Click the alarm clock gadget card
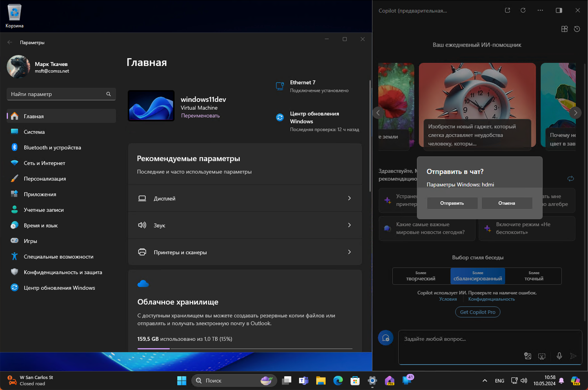Image resolution: width=588 pixels, height=390 pixels. pos(477,106)
